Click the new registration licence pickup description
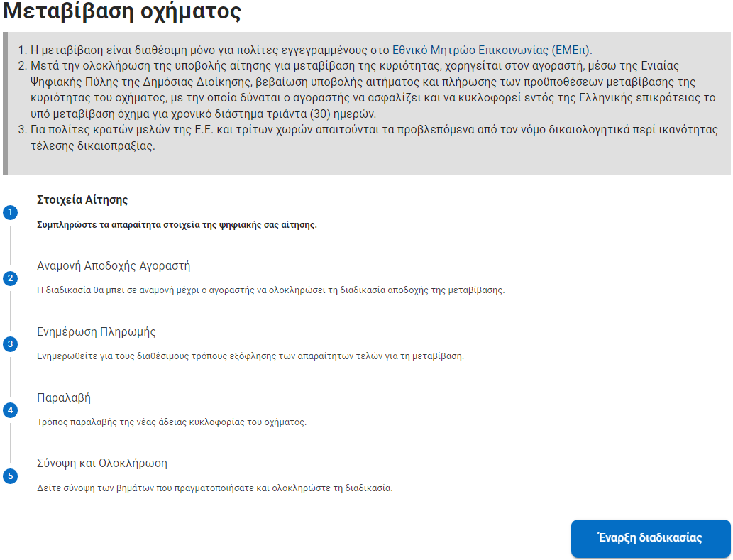The image size is (733, 560). click(x=171, y=422)
